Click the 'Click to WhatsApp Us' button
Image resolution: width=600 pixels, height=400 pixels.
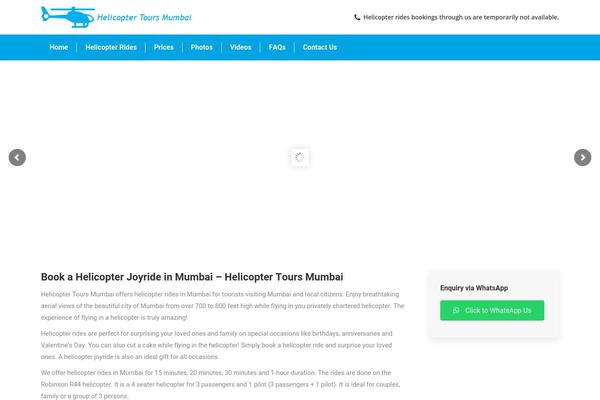[492, 310]
